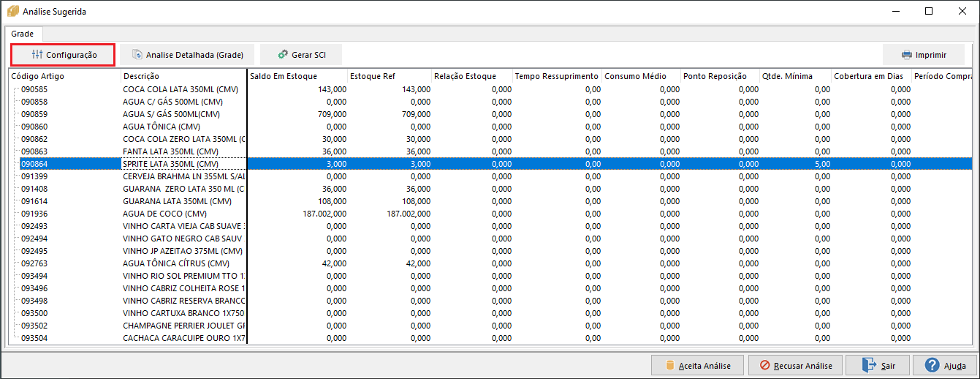Click VINHO CARTUXA BRANCO description
This screenshot has width=980, height=379.
point(184,313)
